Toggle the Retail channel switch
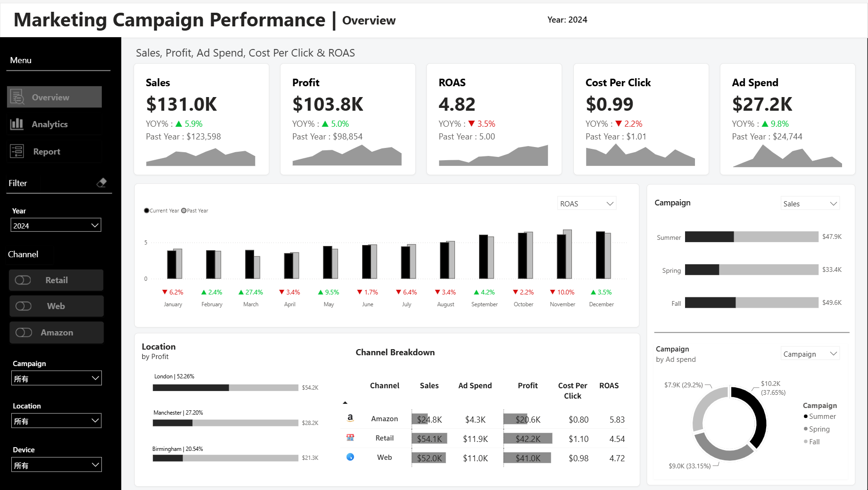868x490 pixels. coord(23,280)
